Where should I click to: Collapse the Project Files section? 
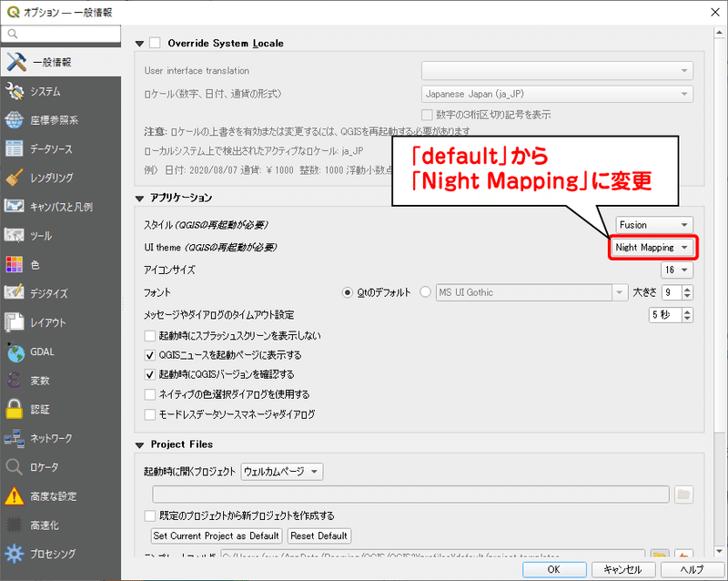139,445
